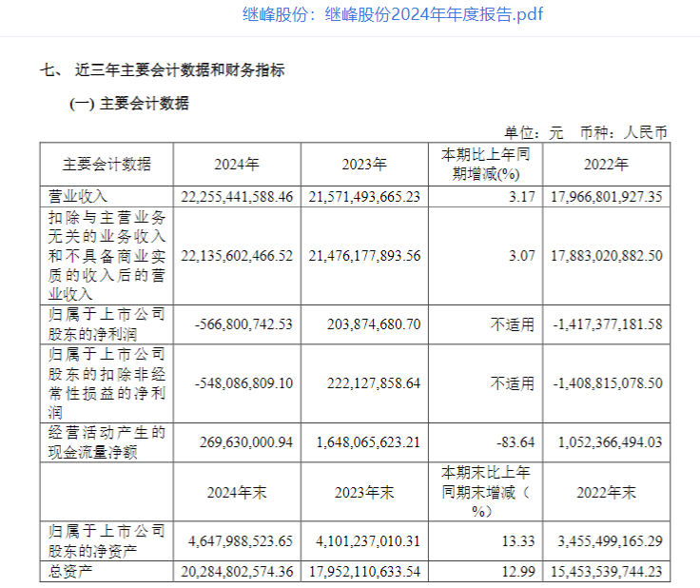Select the value 20,284,802,574.36
This screenshot has width=700, height=588.
click(237, 572)
